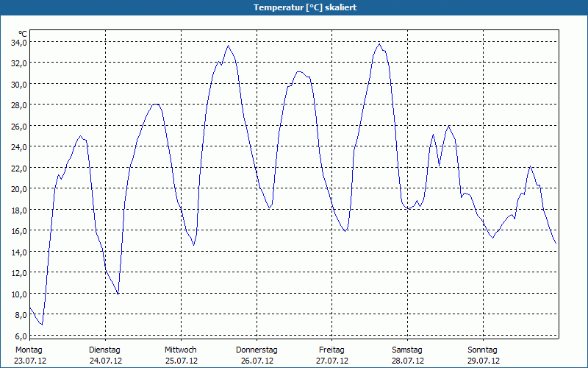Click the "Temperatur [°C] skaliert" chart title

[294, 7]
